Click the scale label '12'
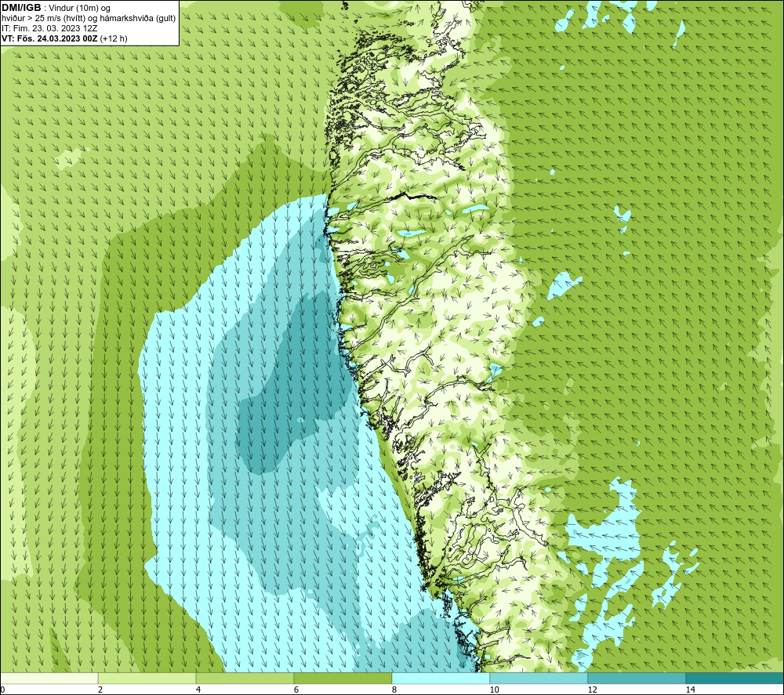Viewport: 784px width, 695px height. (x=592, y=690)
